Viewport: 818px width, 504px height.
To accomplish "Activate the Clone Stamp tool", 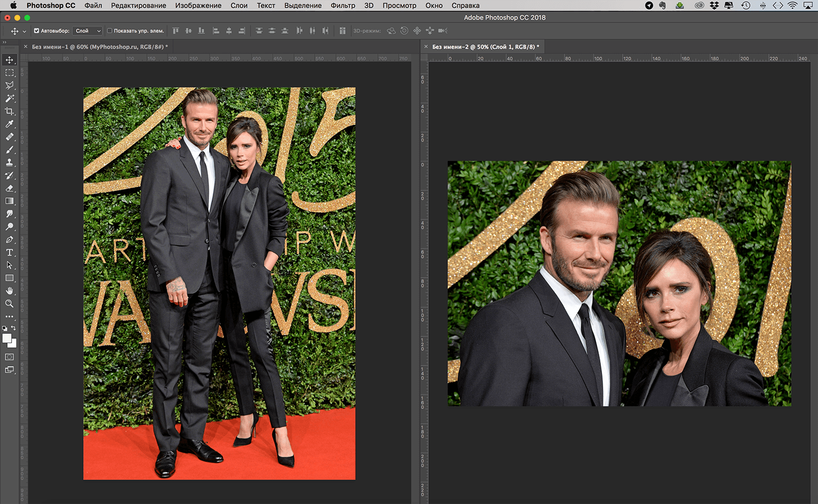I will pyautogui.click(x=9, y=163).
